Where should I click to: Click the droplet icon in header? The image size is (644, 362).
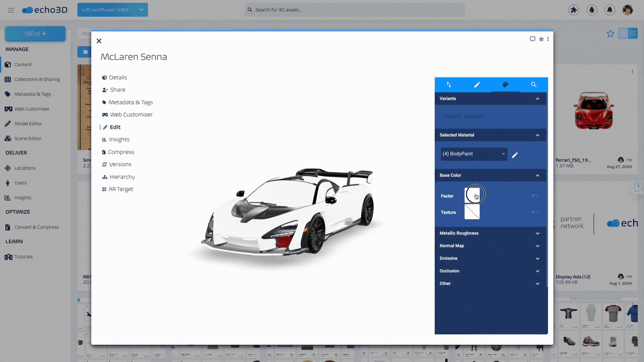[592, 10]
